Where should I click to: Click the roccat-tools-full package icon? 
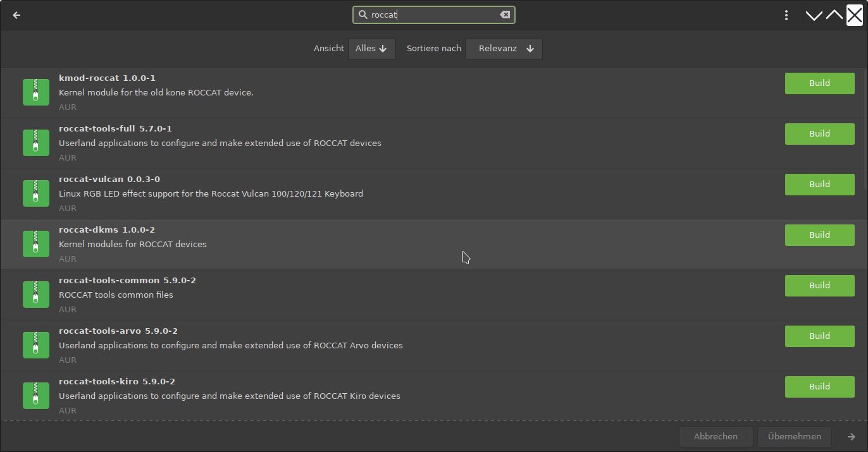(36, 143)
